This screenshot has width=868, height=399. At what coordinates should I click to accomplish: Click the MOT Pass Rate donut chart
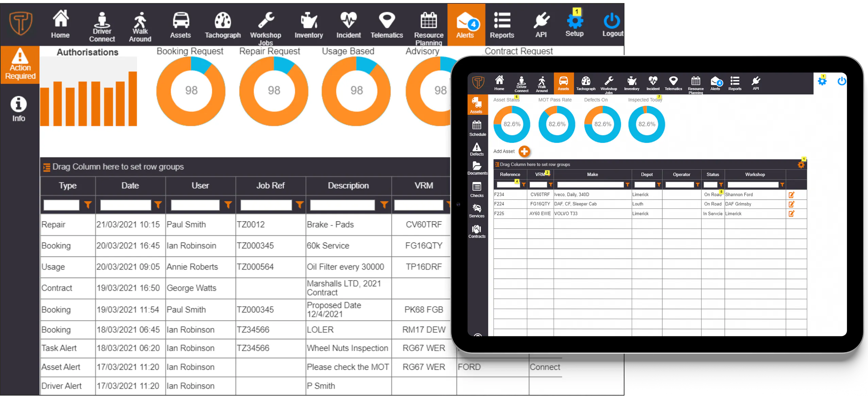(557, 124)
